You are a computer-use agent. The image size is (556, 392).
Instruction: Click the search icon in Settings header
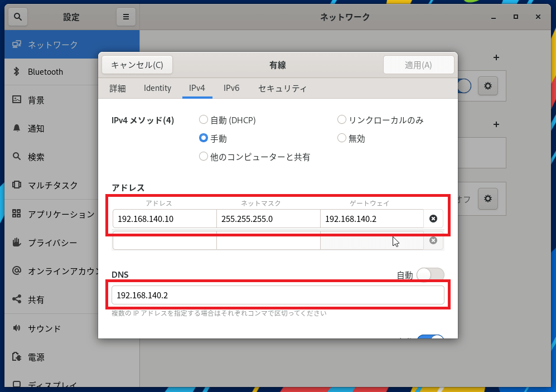click(17, 17)
